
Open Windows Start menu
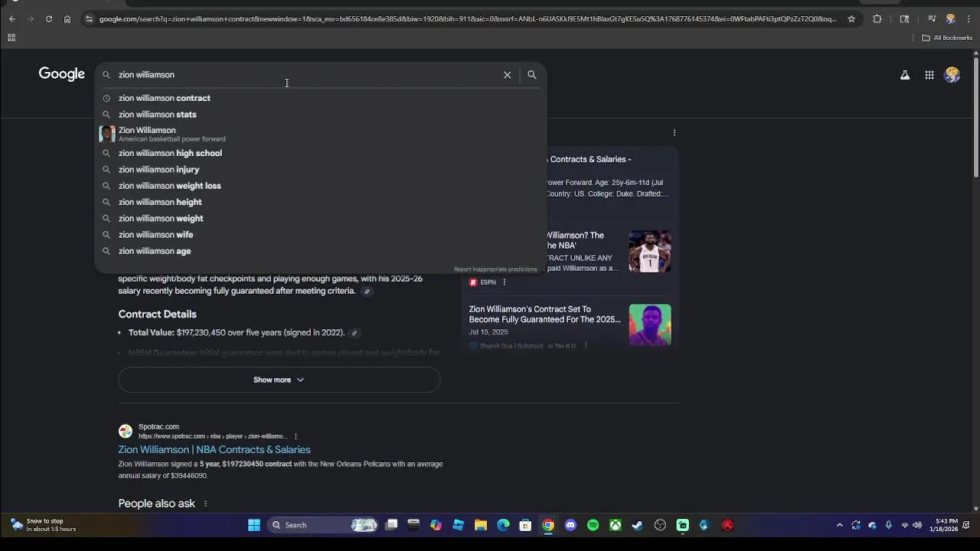coord(254,525)
